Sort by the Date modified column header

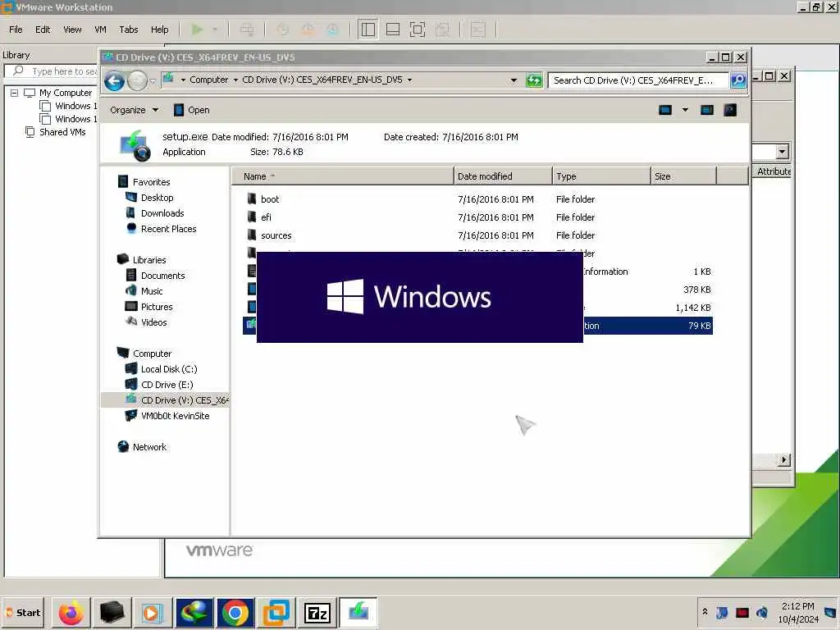click(503, 176)
